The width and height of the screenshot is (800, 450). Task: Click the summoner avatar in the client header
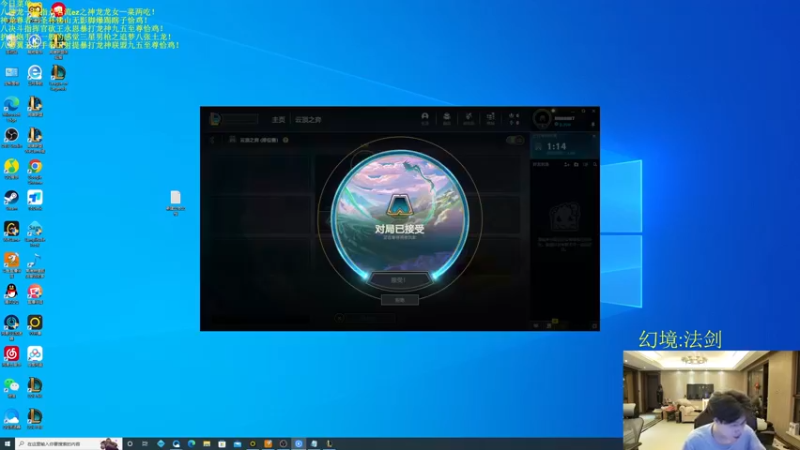coord(542,119)
